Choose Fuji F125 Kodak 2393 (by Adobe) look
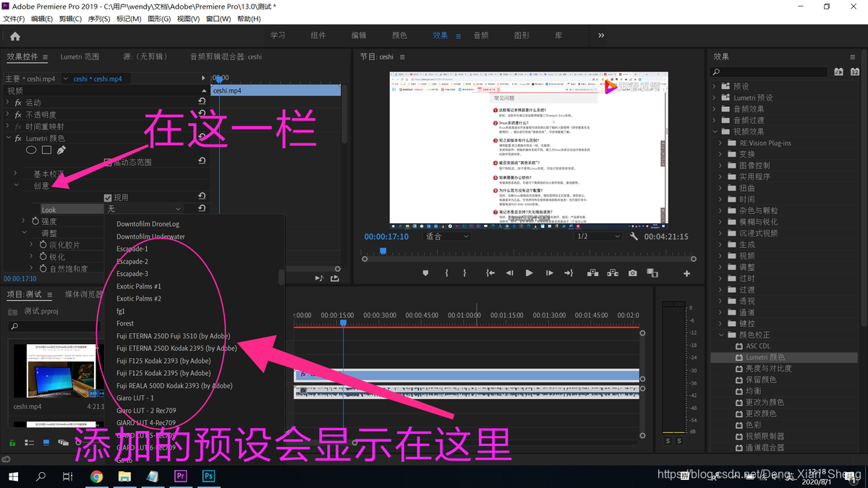The height and width of the screenshot is (488, 868). pos(163,361)
